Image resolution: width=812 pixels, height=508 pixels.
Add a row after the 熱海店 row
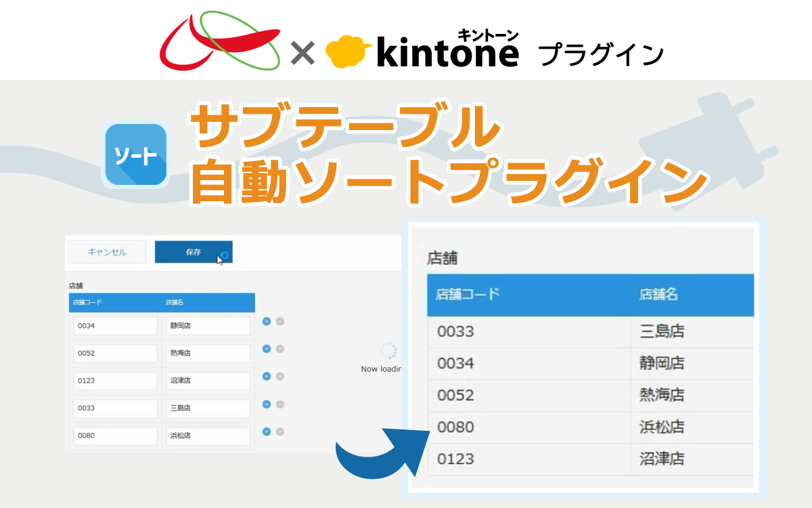(x=267, y=349)
